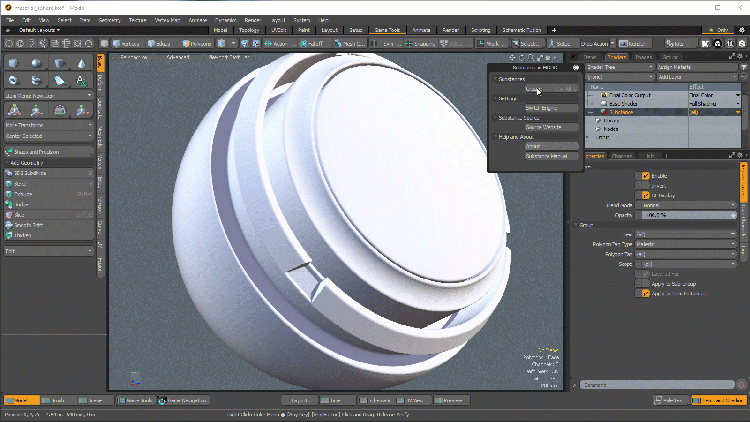Select the cube primitive tool
This screenshot has height=422, width=750.
pyautogui.click(x=14, y=63)
